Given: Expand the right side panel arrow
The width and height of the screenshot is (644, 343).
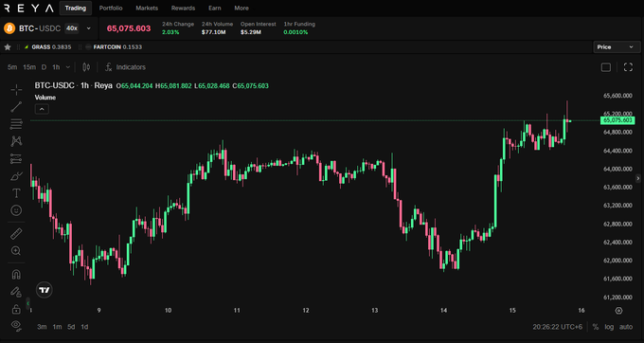Looking at the screenshot, I should 637,178.
